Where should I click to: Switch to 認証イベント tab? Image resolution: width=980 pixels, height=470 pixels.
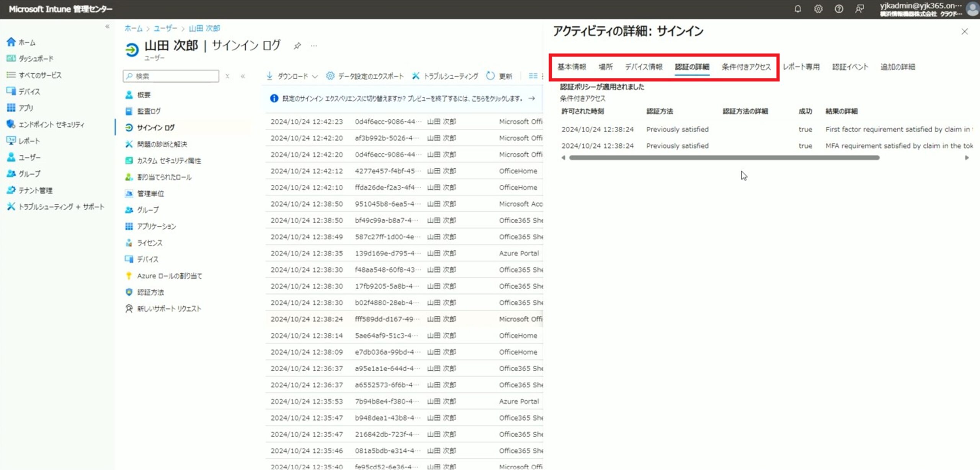point(850,67)
